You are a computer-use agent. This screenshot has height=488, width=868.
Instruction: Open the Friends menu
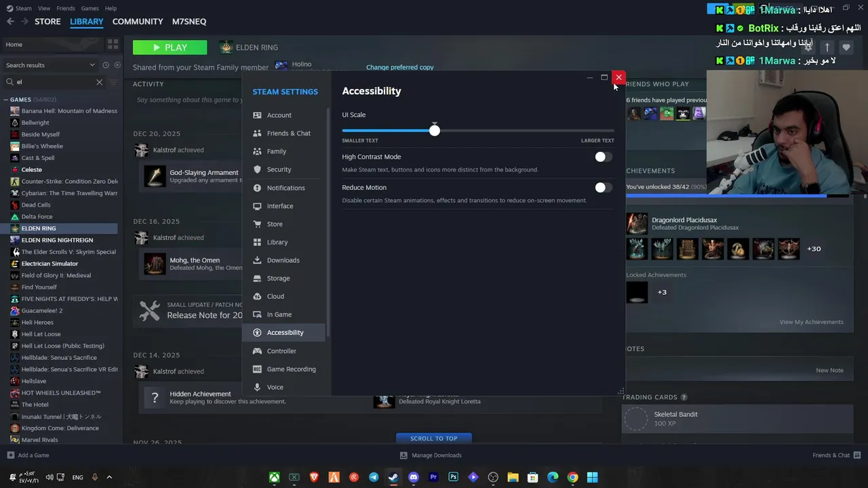click(x=66, y=8)
